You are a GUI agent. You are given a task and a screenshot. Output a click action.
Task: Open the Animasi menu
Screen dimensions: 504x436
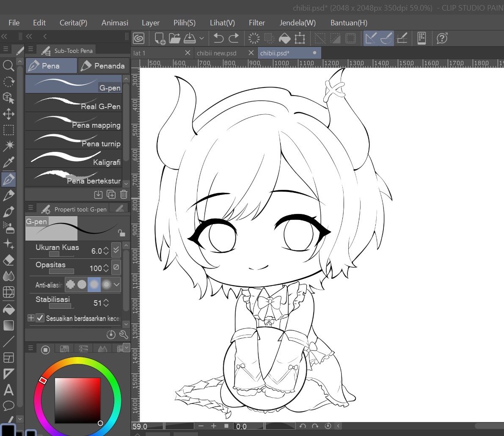(x=115, y=23)
